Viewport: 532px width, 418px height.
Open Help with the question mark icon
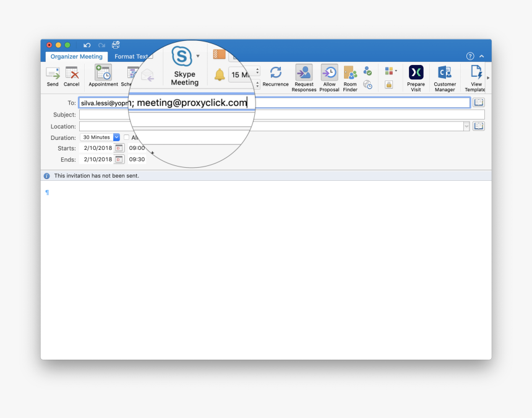pyautogui.click(x=470, y=56)
